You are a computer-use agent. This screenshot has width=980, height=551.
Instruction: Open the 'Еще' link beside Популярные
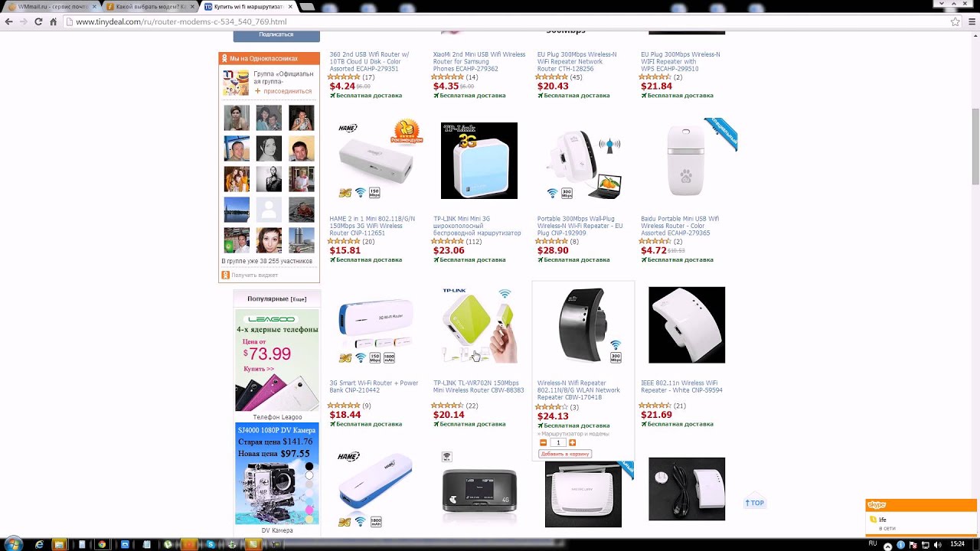[x=299, y=299]
